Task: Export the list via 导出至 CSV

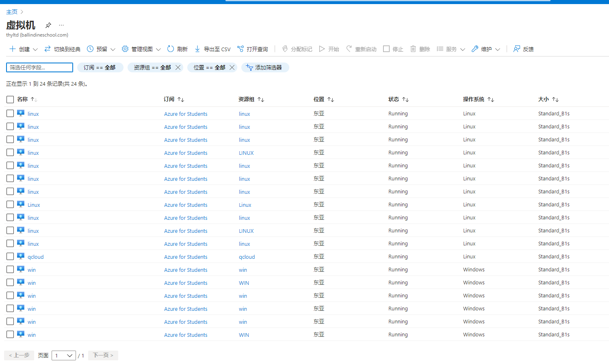Action: [213, 49]
